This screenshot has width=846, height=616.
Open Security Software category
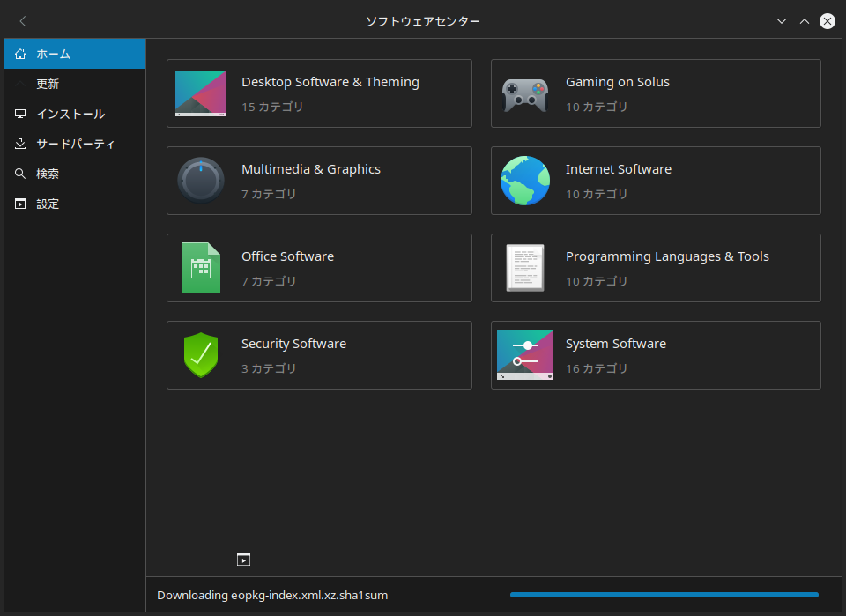(319, 355)
